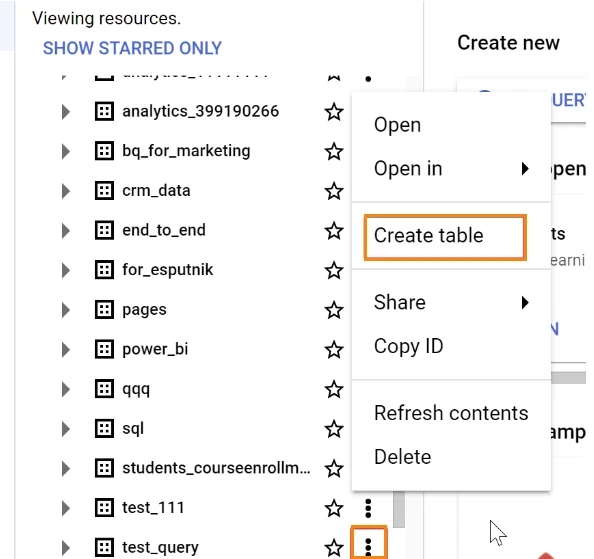This screenshot has width=594, height=559.
Task: Select the crm_data dataset name
Action: tap(156, 190)
